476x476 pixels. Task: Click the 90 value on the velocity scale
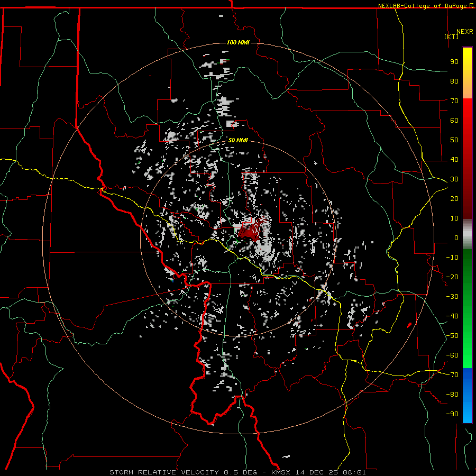pyautogui.click(x=454, y=62)
